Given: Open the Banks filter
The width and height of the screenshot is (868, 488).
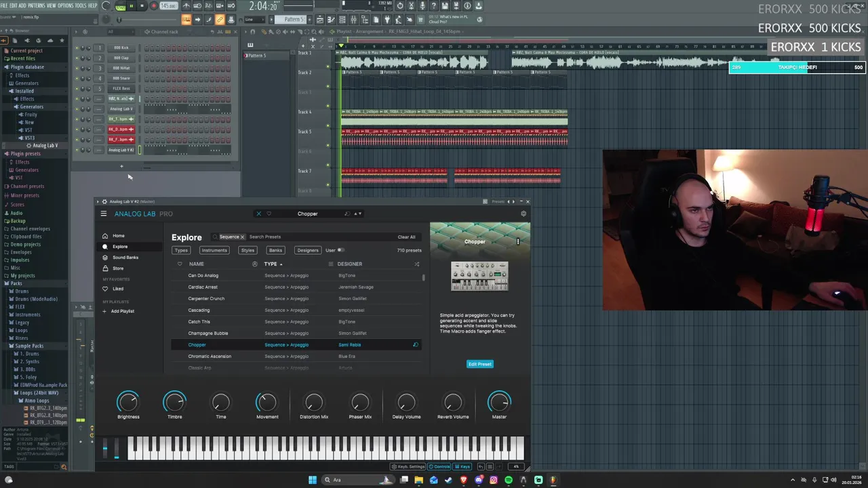Looking at the screenshot, I should click(275, 250).
